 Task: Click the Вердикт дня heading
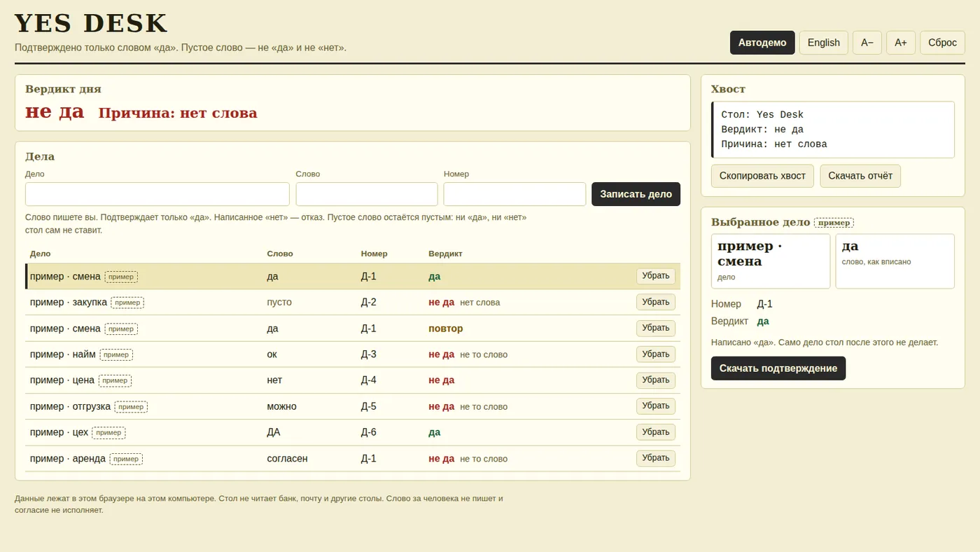tap(63, 89)
